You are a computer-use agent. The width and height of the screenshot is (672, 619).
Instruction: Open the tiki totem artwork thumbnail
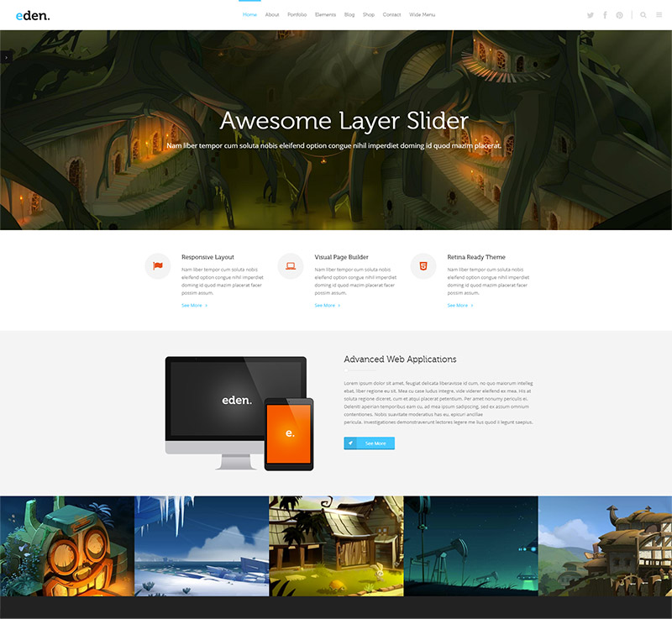pos(67,546)
